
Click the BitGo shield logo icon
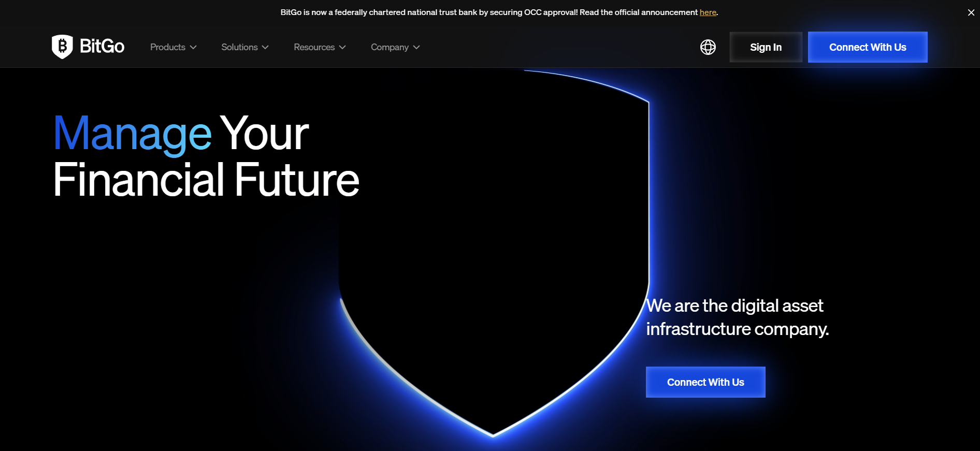62,47
